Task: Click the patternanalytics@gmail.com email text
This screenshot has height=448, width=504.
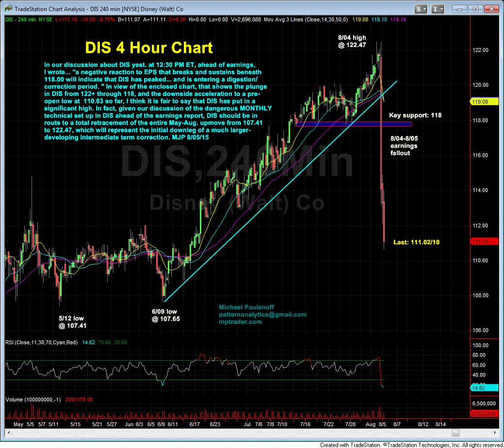Action: pyautogui.click(x=262, y=315)
